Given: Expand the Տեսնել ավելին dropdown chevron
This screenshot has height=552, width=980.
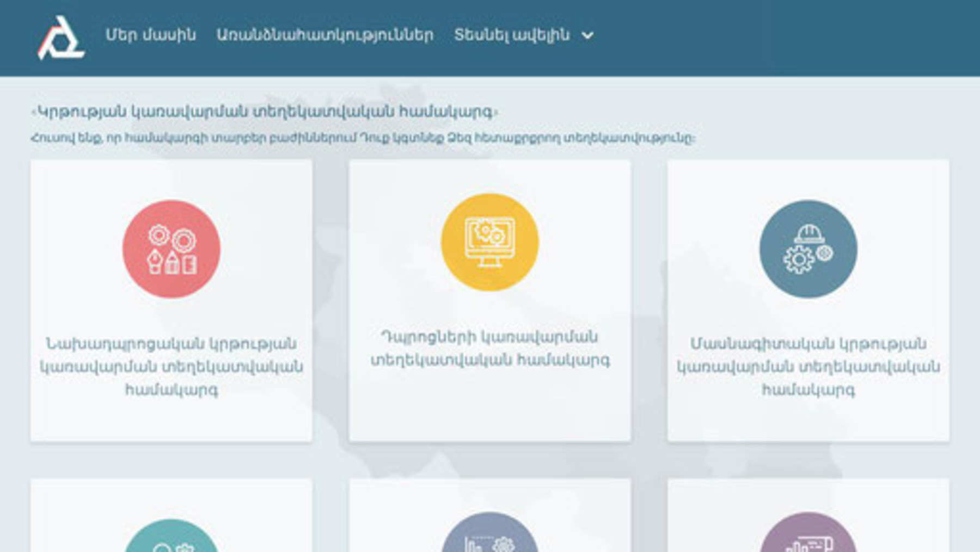Looking at the screenshot, I should (587, 36).
